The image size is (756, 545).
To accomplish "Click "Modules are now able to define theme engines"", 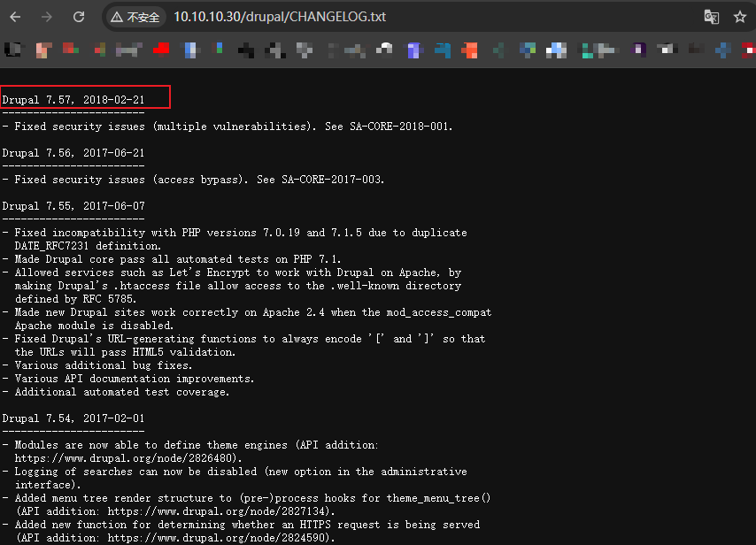I will point(190,445).
